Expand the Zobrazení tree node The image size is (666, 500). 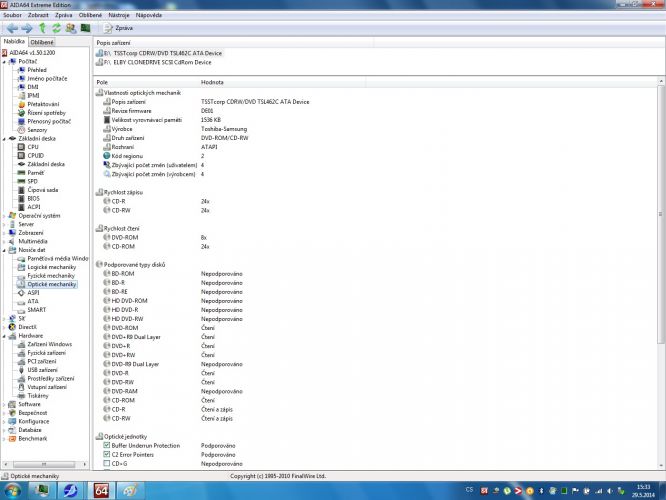(4, 233)
